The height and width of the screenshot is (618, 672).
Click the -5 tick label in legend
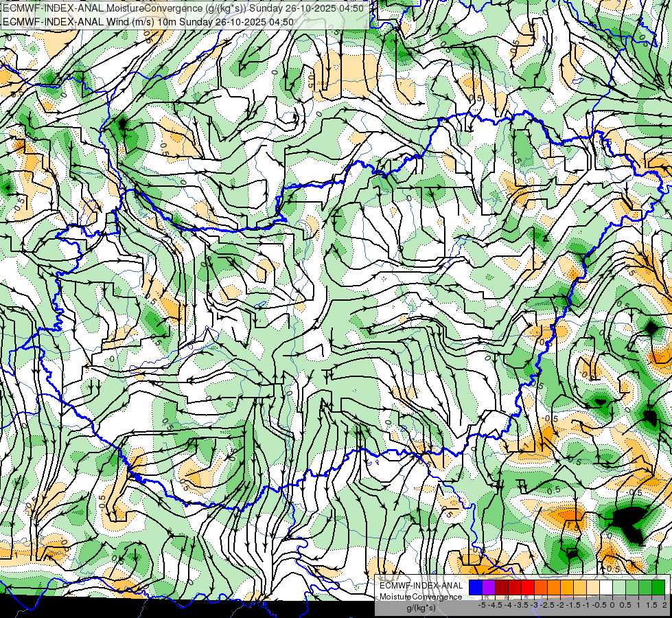(x=482, y=605)
